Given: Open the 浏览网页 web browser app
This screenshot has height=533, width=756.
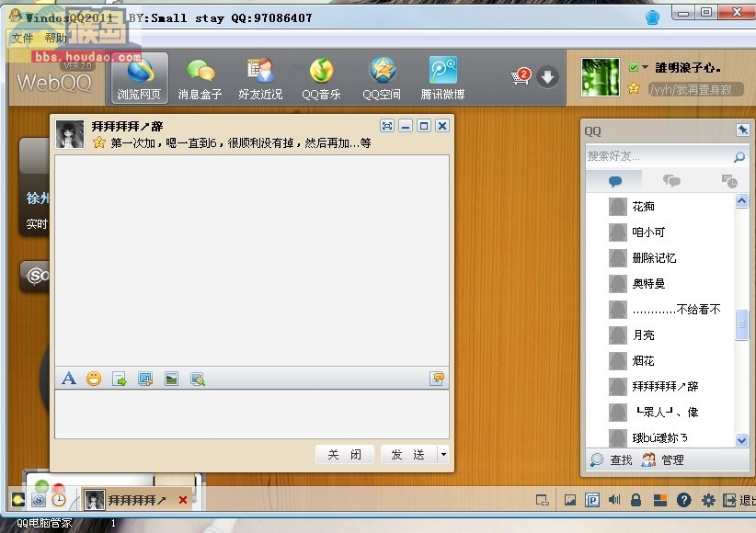Looking at the screenshot, I should coord(140,78).
